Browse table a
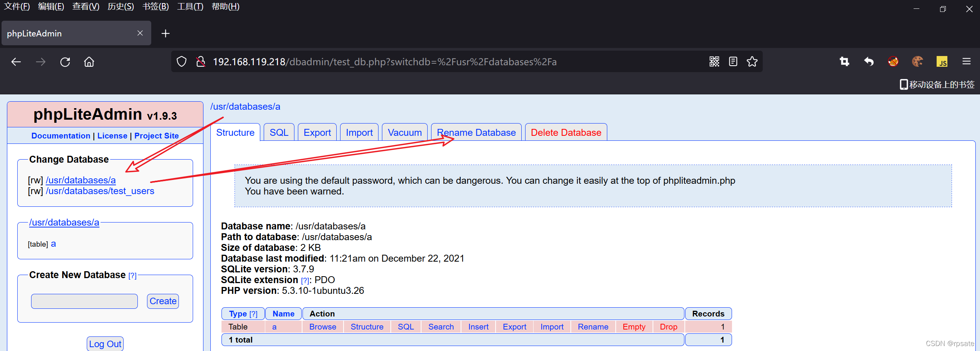The height and width of the screenshot is (351, 980). click(323, 327)
